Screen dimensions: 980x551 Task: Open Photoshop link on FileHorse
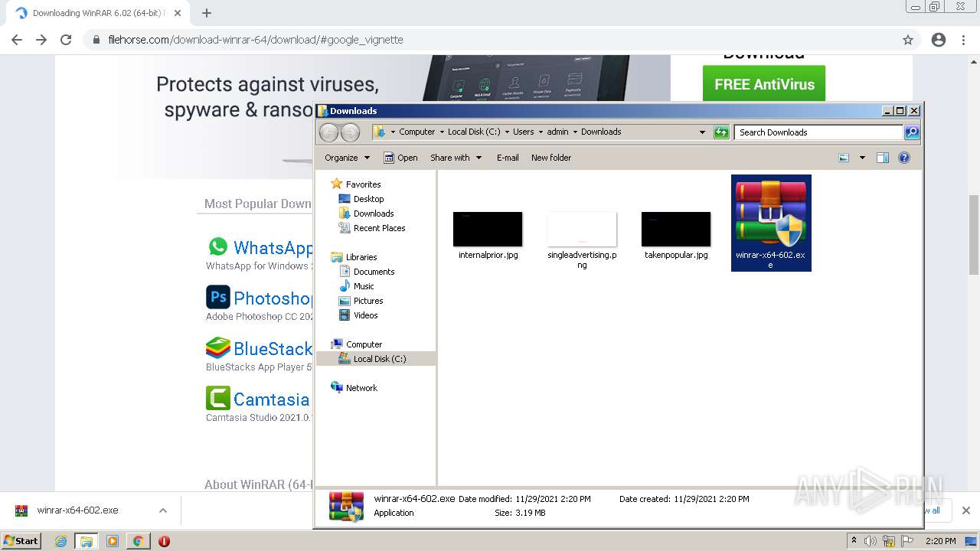click(x=273, y=298)
